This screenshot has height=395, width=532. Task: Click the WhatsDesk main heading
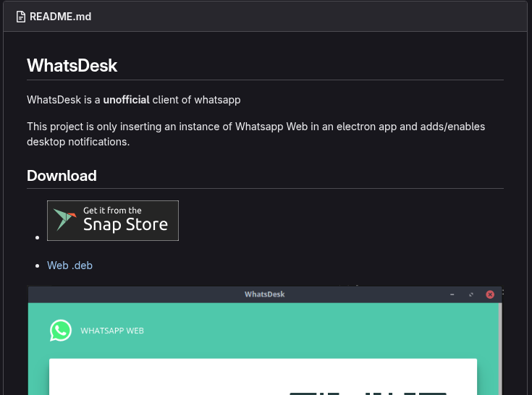tap(72, 65)
